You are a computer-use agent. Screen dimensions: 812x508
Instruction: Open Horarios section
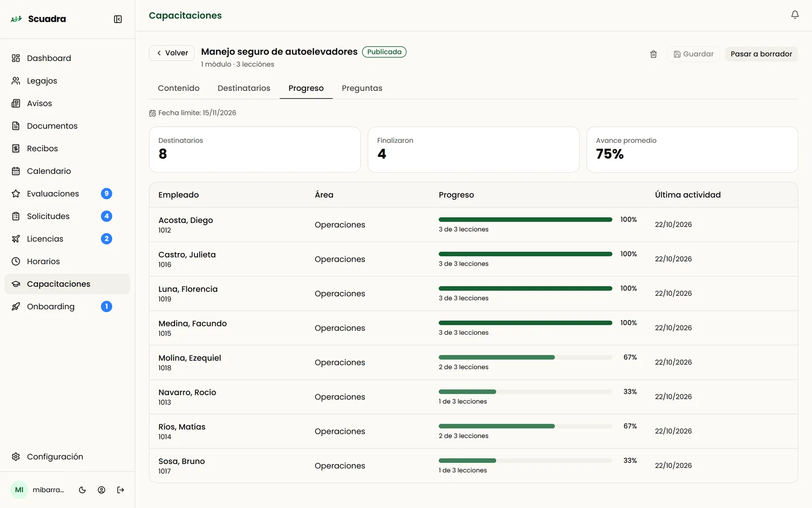point(67,262)
